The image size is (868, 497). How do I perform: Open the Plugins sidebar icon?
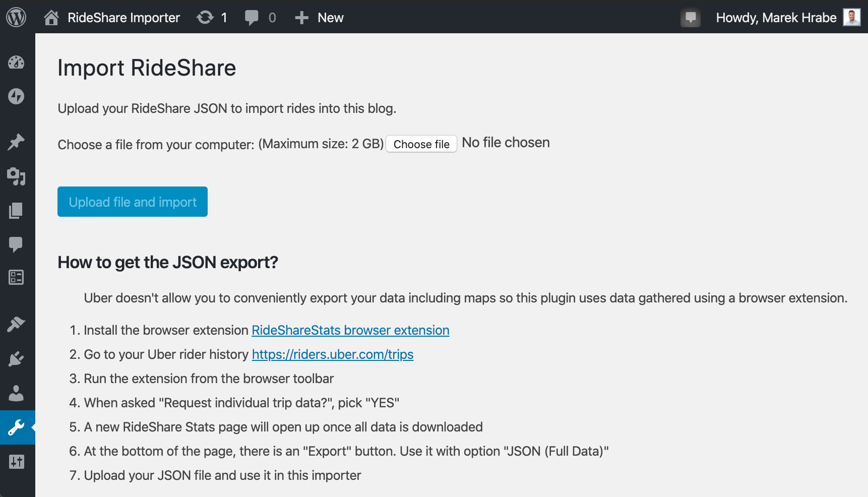pyautogui.click(x=16, y=359)
